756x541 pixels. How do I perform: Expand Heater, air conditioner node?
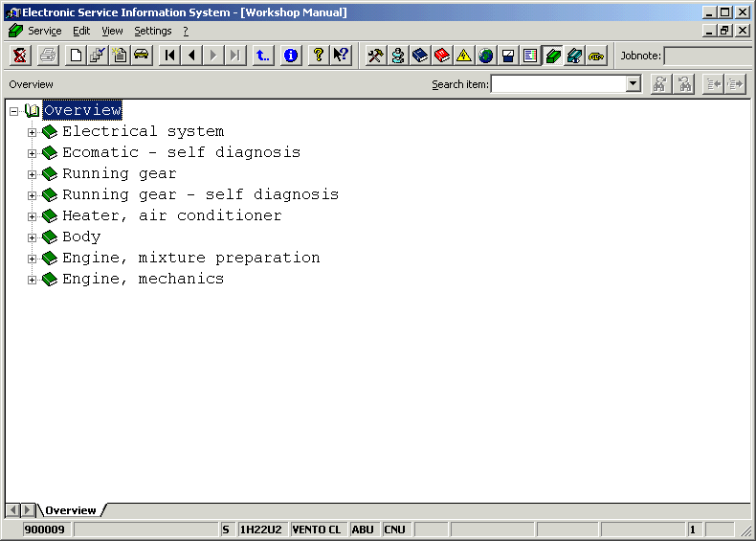[32, 216]
